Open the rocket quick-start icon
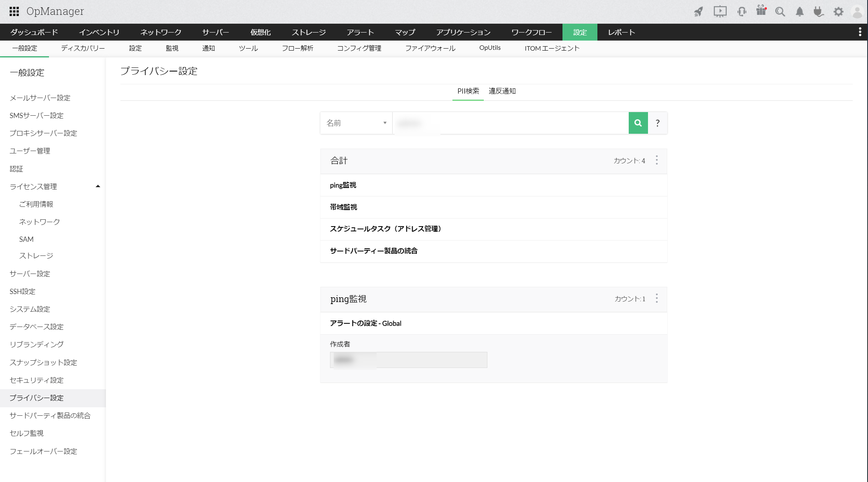Viewport: 868px width, 482px height. [699, 12]
